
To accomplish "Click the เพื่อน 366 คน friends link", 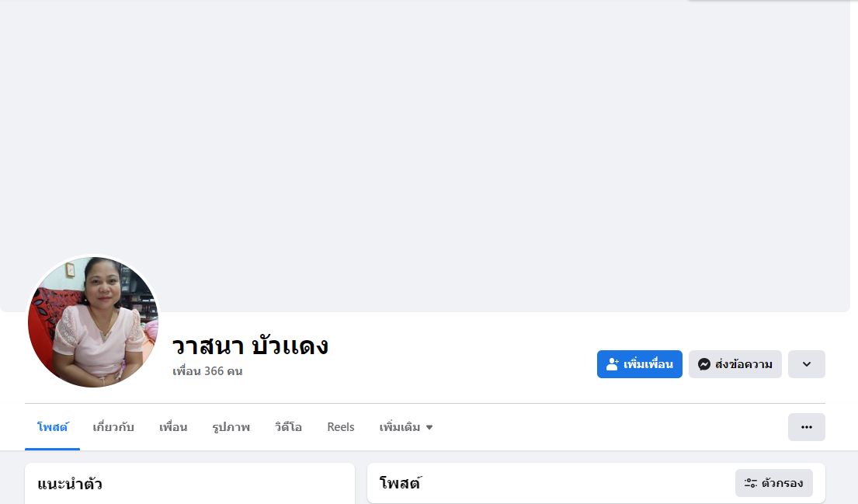I will click(207, 371).
